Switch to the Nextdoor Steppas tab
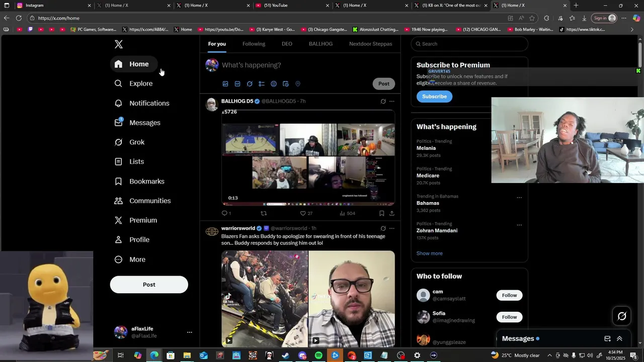Image resolution: width=644 pixels, height=362 pixels. pos(371,44)
